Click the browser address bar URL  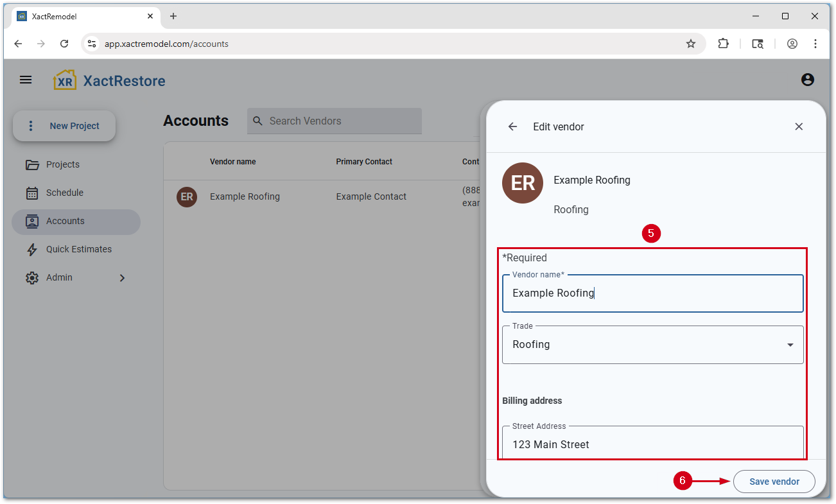click(166, 44)
